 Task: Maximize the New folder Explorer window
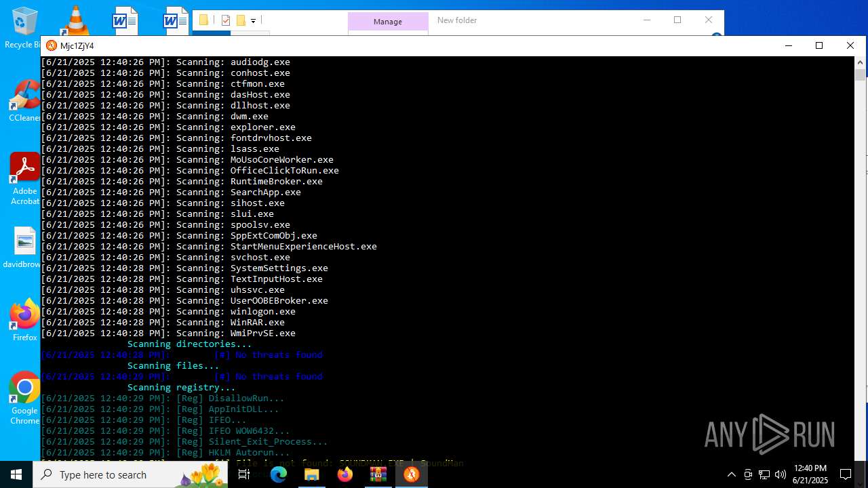tap(677, 20)
